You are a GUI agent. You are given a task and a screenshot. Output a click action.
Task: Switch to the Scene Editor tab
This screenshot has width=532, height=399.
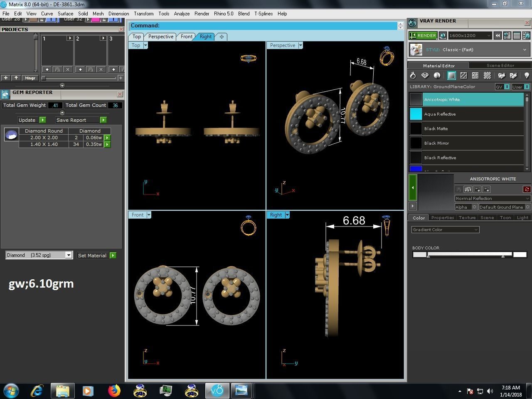click(x=500, y=65)
